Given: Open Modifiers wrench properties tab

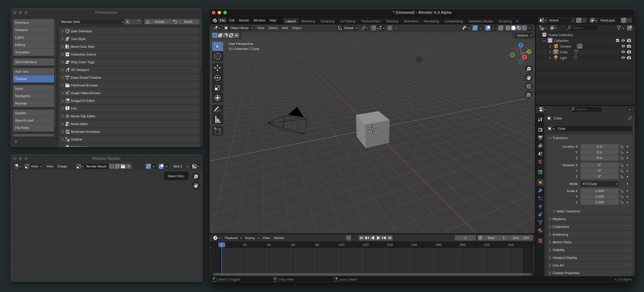Looking at the screenshot, I should (x=540, y=191).
